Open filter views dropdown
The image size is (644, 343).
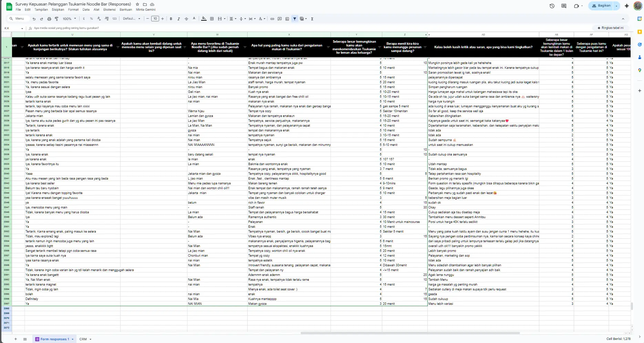point(303,19)
